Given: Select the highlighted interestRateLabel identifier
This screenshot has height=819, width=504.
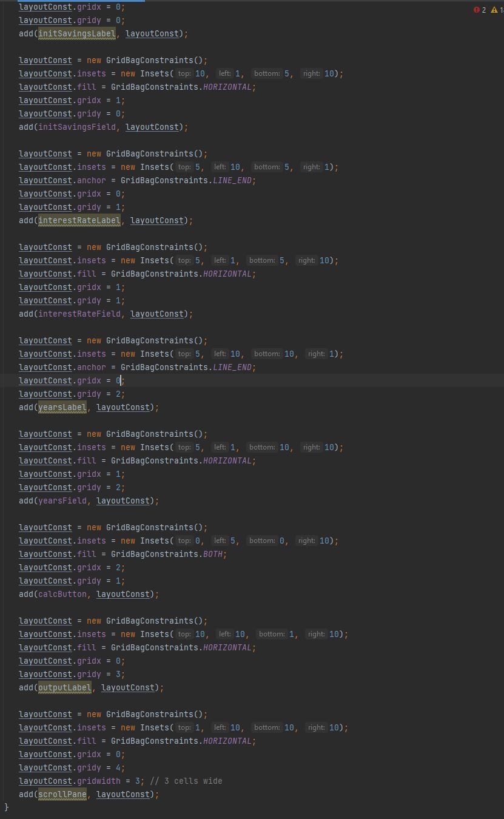Looking at the screenshot, I should [x=79, y=220].
